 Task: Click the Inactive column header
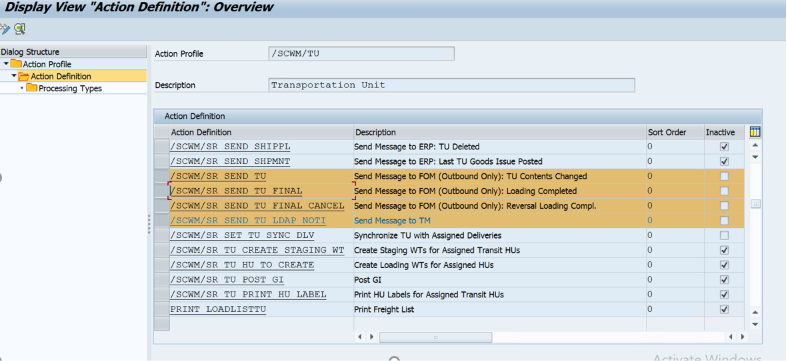(723, 133)
